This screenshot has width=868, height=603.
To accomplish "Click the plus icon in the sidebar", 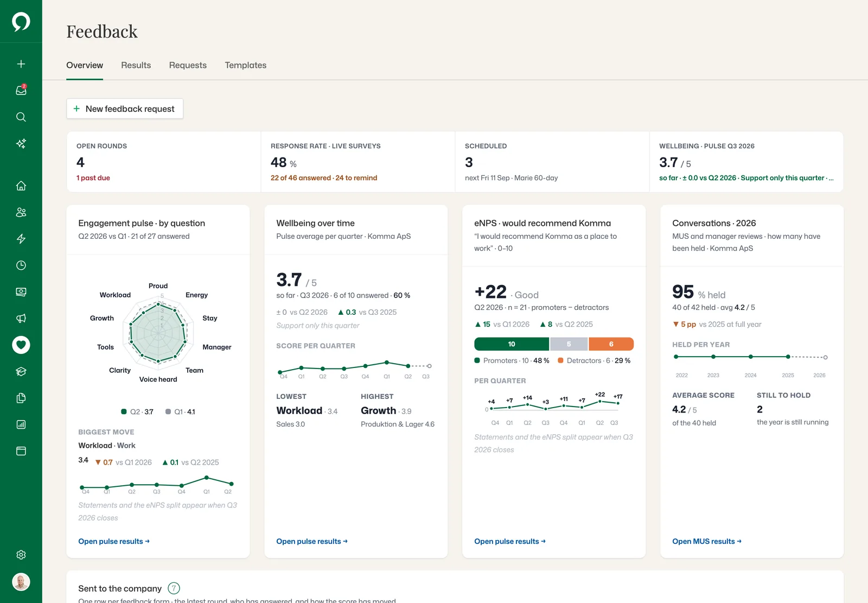I will point(21,64).
